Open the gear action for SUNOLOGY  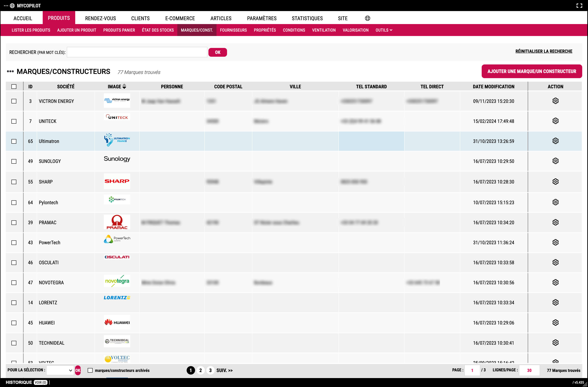point(555,161)
